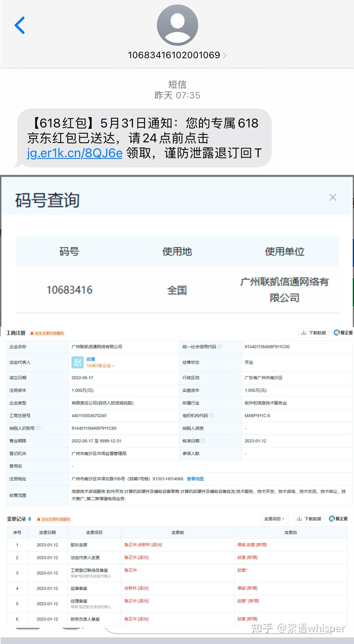Select the 财务负责人备案 change record row
Screen dimensions: 354x644
coord(177,619)
